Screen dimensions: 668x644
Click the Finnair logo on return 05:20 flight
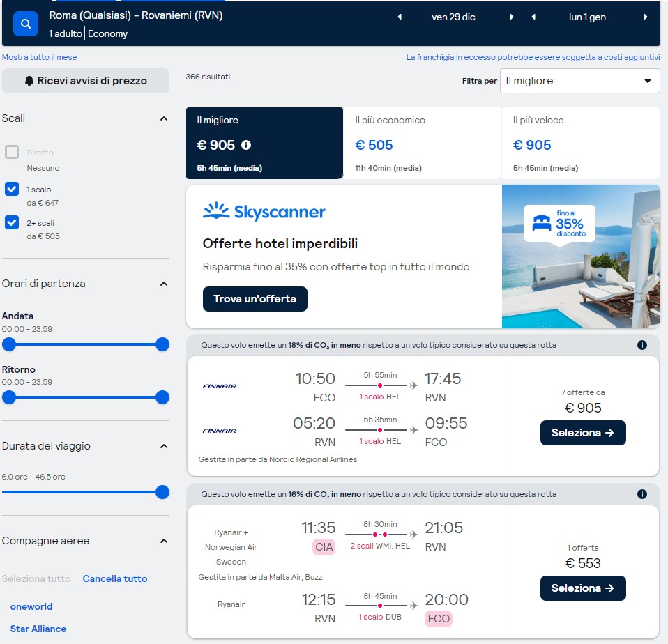click(220, 431)
